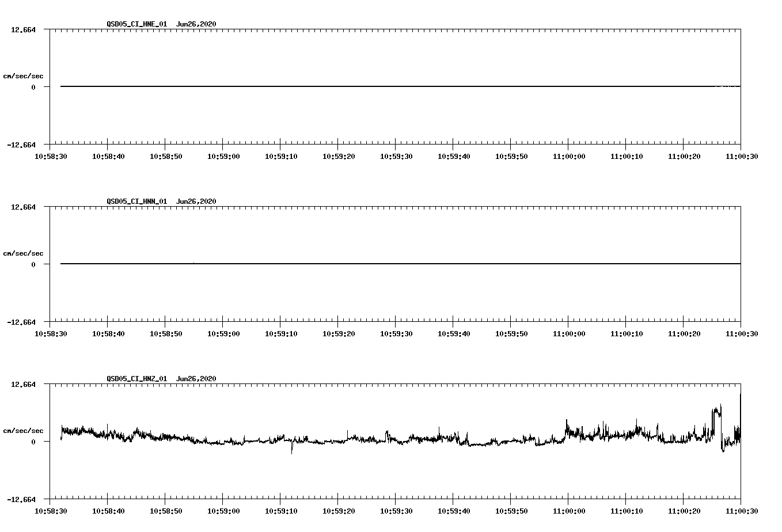Click the QSD05_CI_HNE_01 channel title
The width and height of the screenshot is (782, 532).
pos(137,24)
